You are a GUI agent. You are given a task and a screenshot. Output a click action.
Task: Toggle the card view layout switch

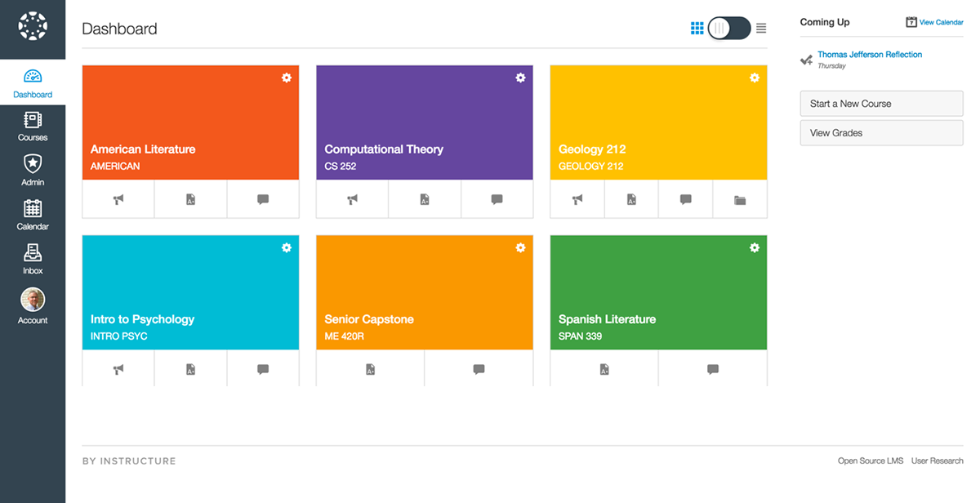728,27
